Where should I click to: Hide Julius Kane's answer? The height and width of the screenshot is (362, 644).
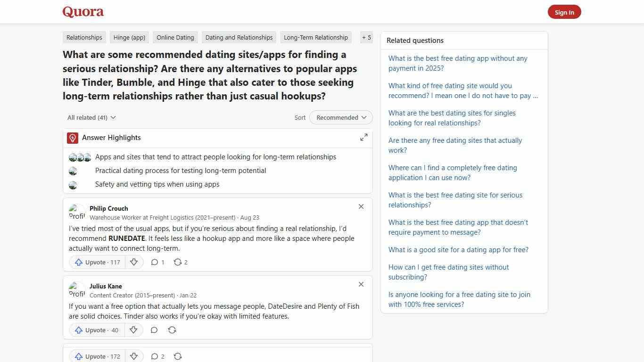coord(361,284)
